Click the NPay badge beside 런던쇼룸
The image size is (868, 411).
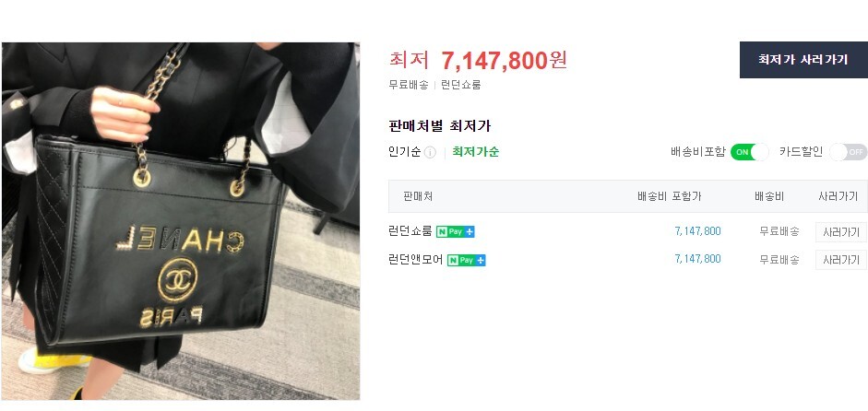(455, 232)
